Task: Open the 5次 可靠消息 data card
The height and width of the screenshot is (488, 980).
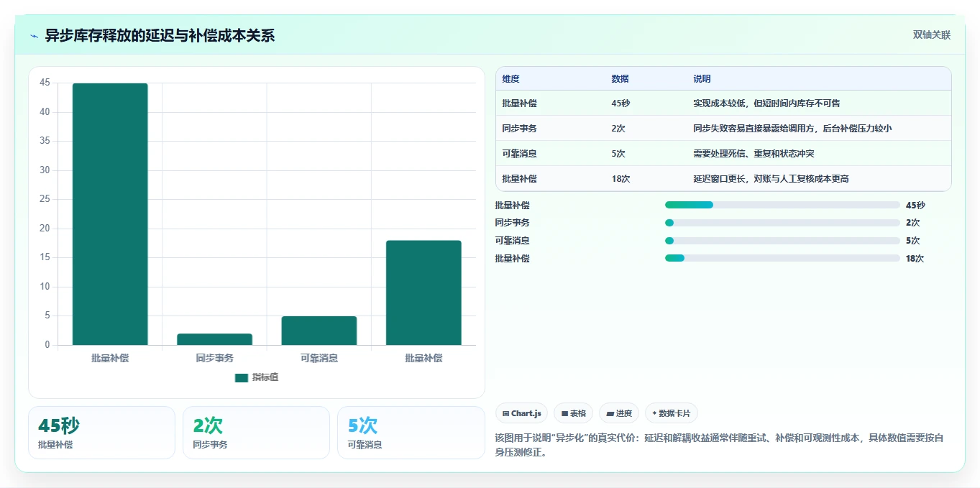Action: 411,433
